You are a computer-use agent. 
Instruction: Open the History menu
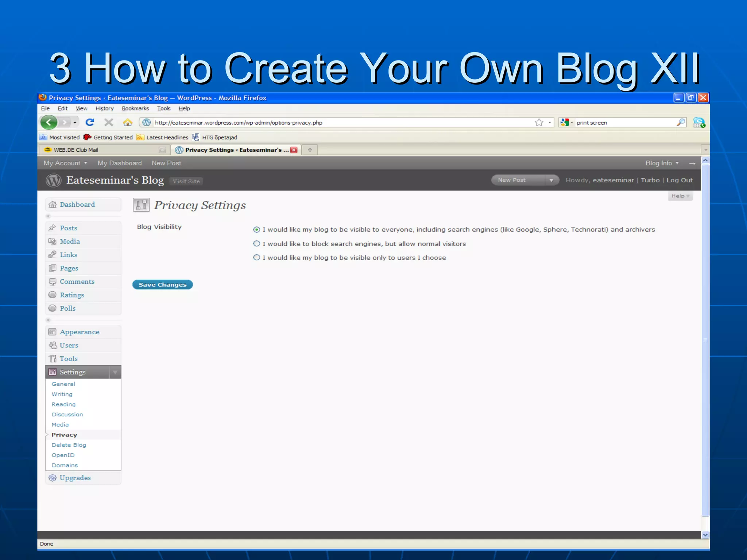[105, 108]
